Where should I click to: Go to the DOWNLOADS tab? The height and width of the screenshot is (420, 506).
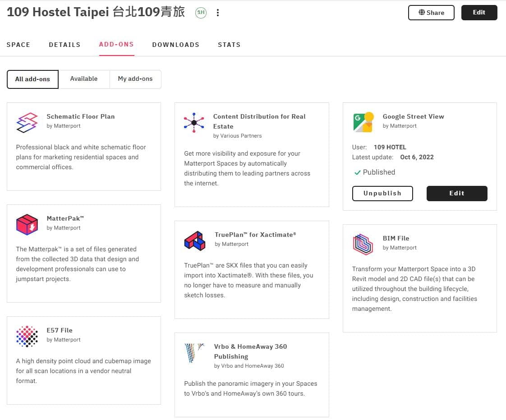(x=176, y=45)
